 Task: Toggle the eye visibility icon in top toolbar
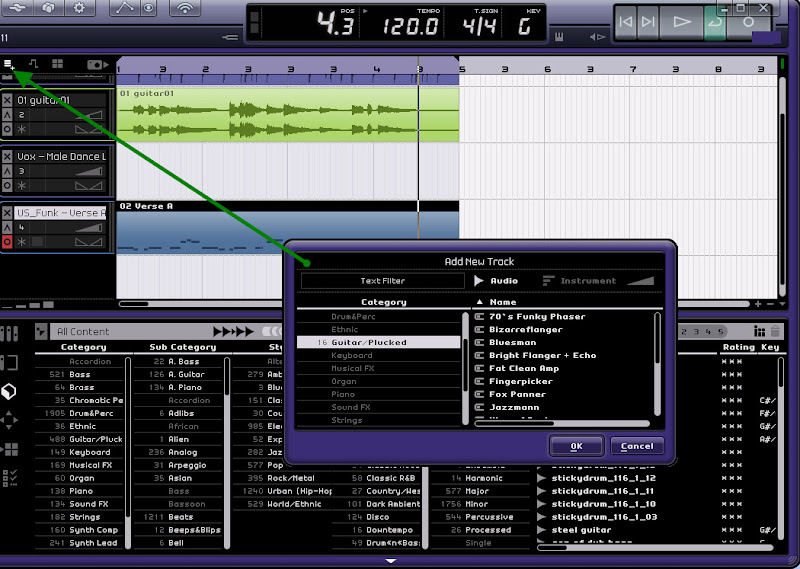click(x=148, y=8)
